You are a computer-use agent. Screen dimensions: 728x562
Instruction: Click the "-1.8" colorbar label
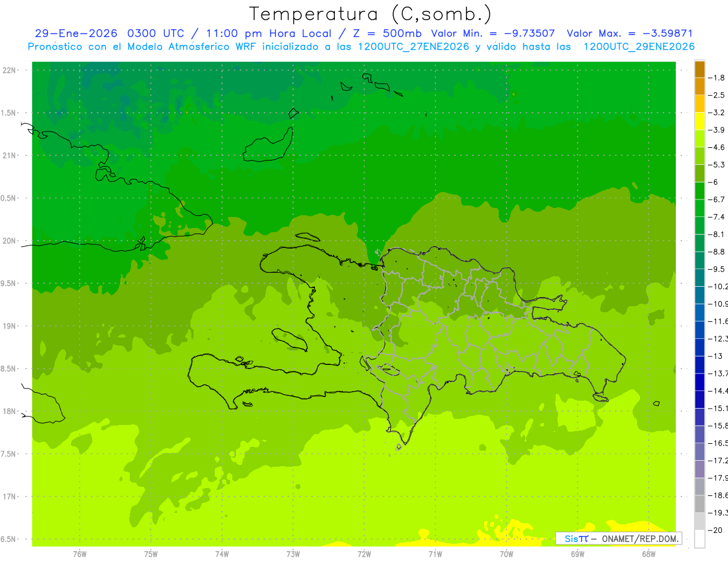point(717,78)
